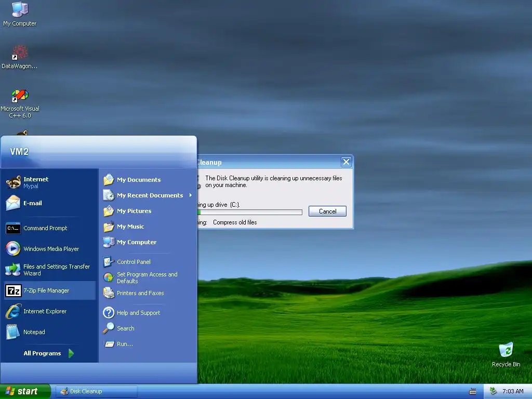Click the 7:03 AM taskbar clock
The image size is (532, 399).
[513, 391]
